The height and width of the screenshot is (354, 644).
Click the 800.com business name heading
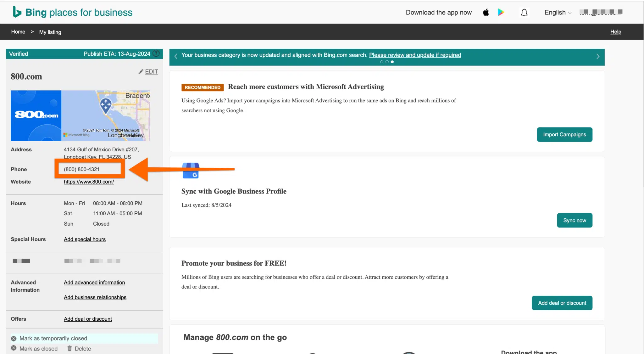click(26, 77)
